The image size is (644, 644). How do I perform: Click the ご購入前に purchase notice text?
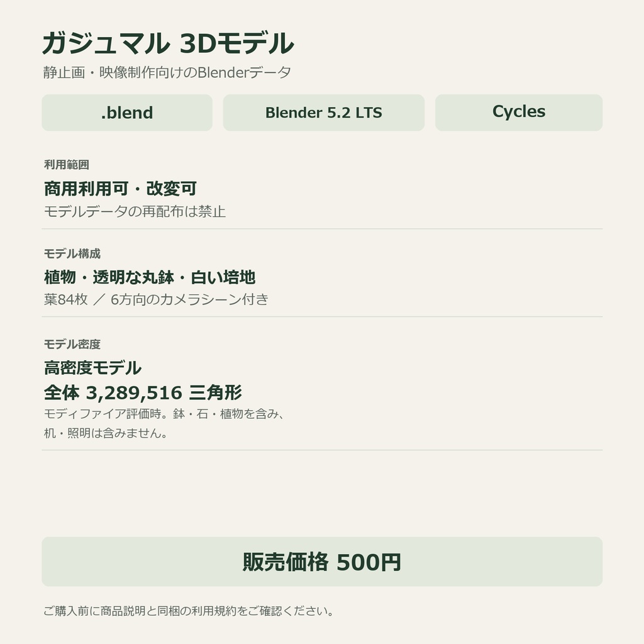point(189,611)
